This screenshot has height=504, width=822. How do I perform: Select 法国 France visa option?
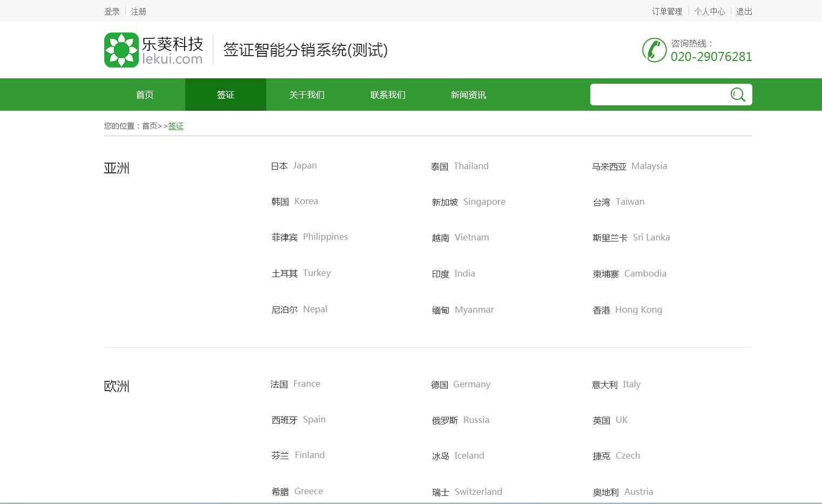[295, 384]
